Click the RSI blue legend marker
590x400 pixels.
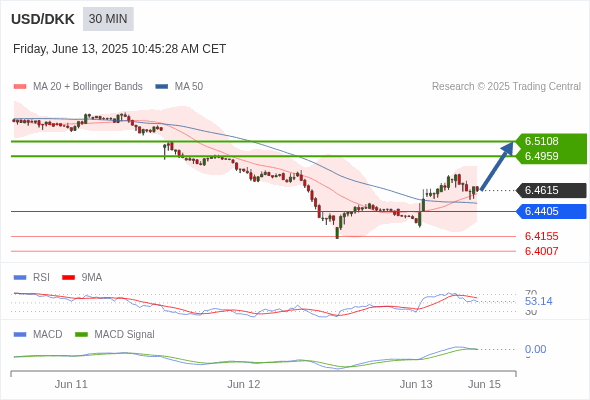coord(20,278)
